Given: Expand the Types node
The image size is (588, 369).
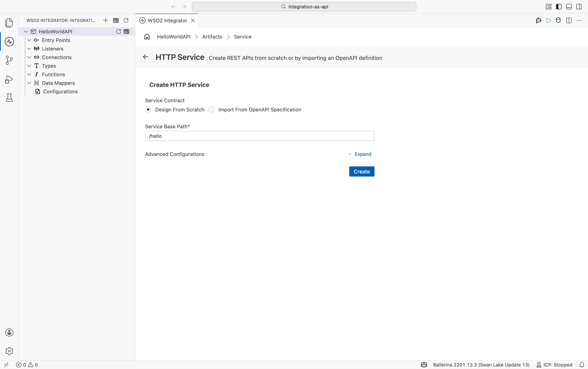Looking at the screenshot, I should tap(29, 66).
